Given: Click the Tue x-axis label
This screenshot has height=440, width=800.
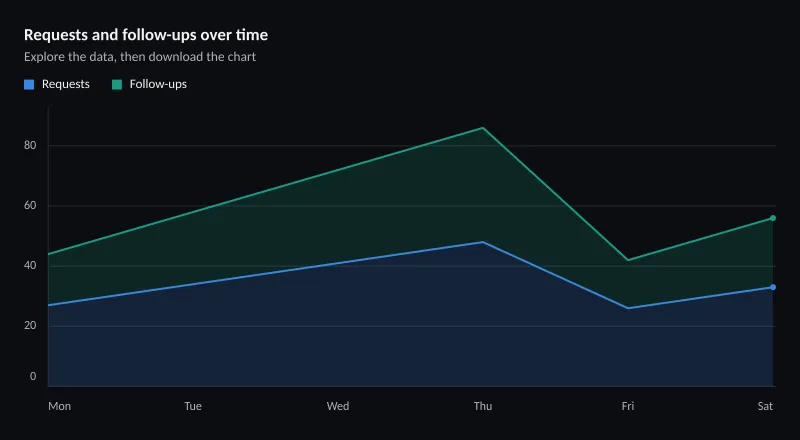Looking at the screenshot, I should (193, 406).
